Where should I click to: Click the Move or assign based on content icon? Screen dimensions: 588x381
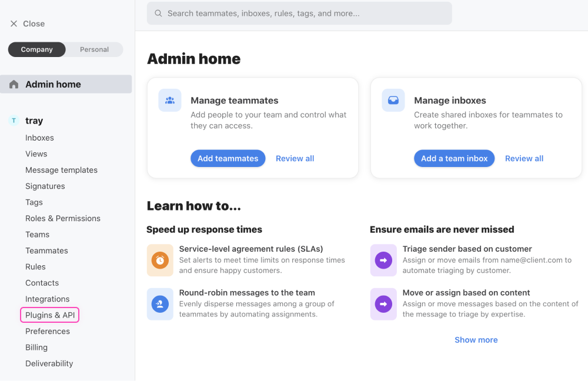(383, 304)
